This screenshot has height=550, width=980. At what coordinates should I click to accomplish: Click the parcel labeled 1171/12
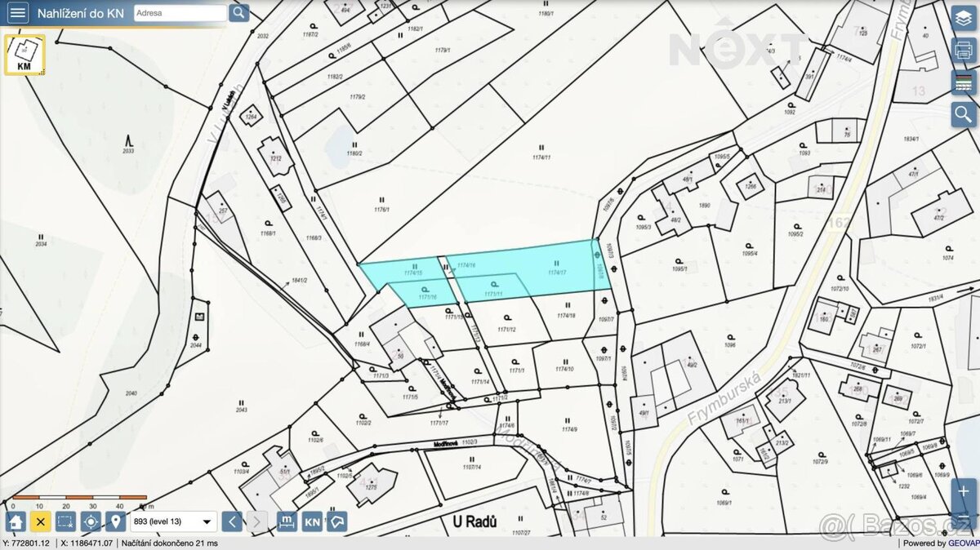click(506, 330)
